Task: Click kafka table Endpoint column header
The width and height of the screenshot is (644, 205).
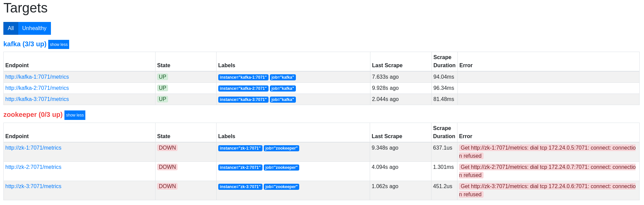Action: [x=17, y=66]
